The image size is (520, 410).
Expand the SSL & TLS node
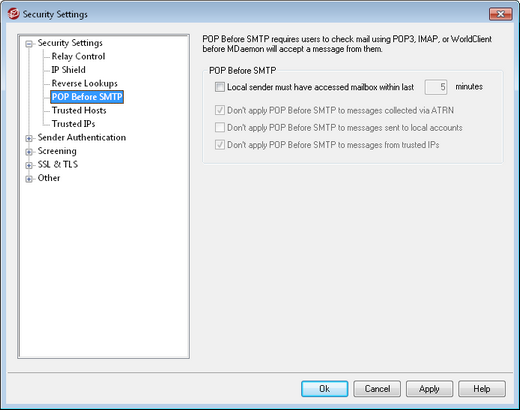click(x=29, y=165)
